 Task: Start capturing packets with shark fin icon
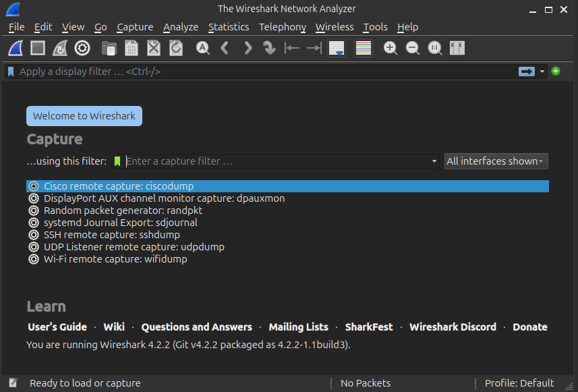click(16, 48)
